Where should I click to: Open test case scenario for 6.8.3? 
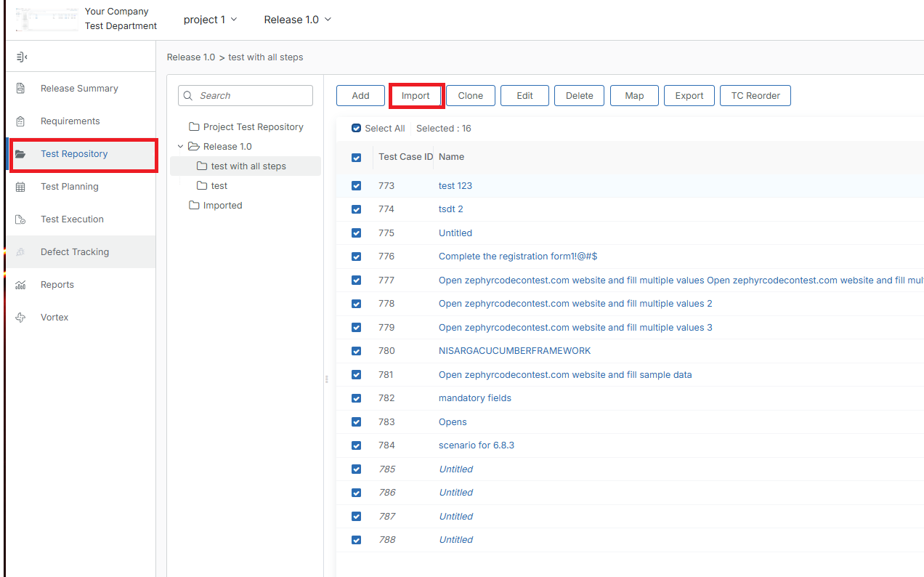(x=477, y=445)
